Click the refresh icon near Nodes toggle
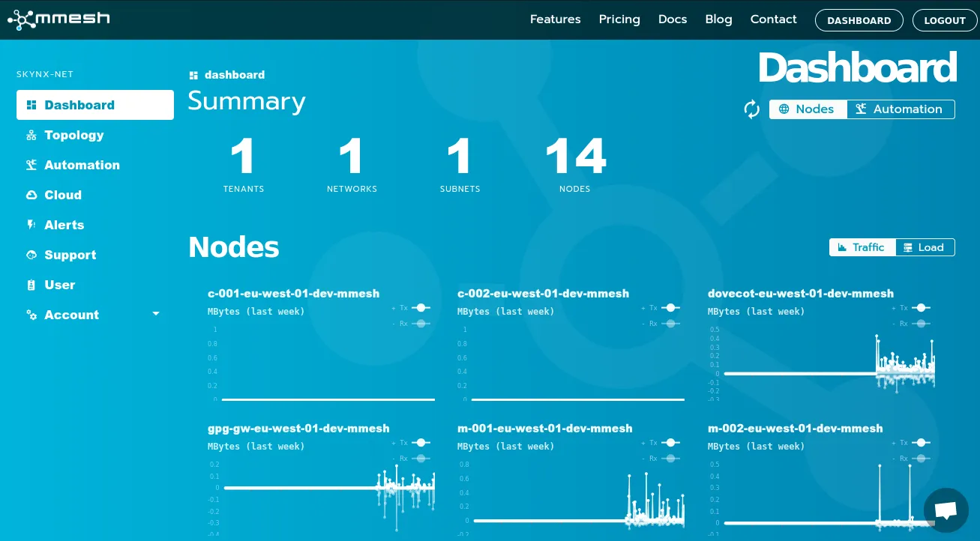The width and height of the screenshot is (980, 541). [751, 109]
